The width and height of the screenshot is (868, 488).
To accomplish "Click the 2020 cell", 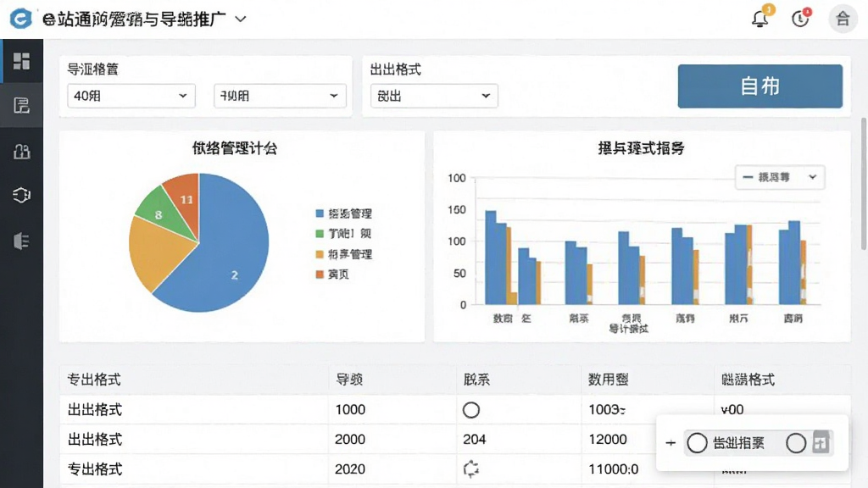I will click(x=350, y=469).
